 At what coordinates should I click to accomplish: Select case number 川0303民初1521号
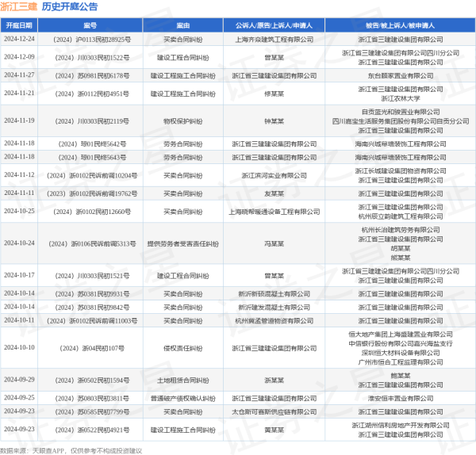[92, 276]
